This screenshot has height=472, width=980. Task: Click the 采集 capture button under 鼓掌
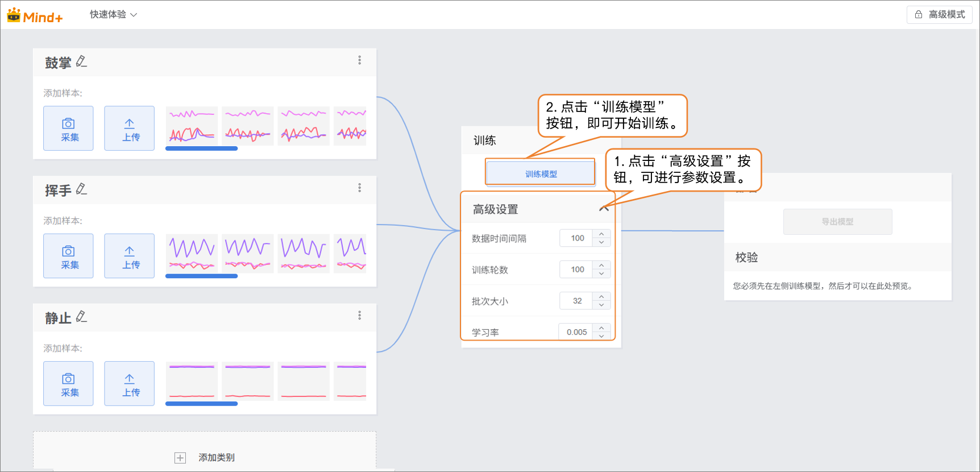point(68,129)
